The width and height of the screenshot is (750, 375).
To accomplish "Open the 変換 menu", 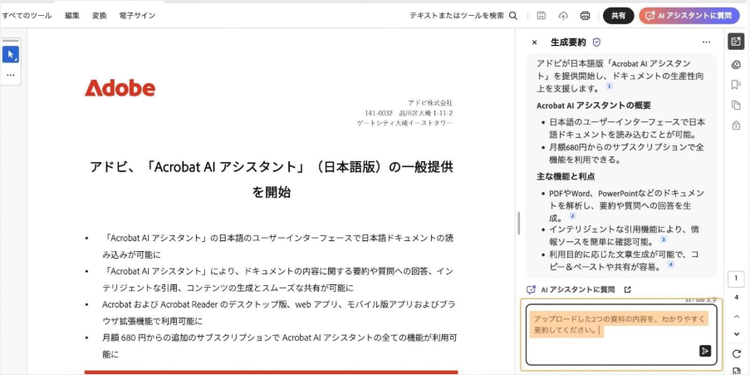I will coord(99,16).
